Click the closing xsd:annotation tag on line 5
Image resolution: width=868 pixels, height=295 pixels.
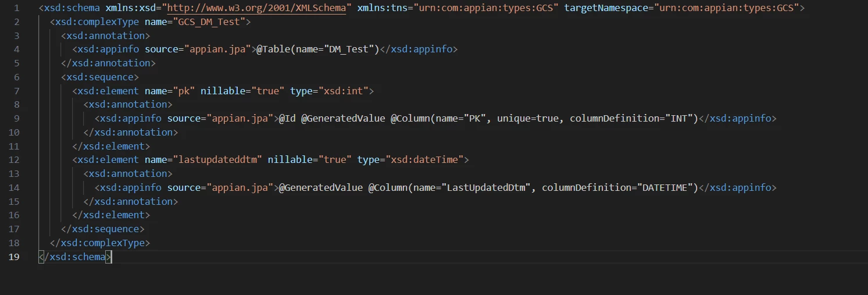(x=109, y=63)
